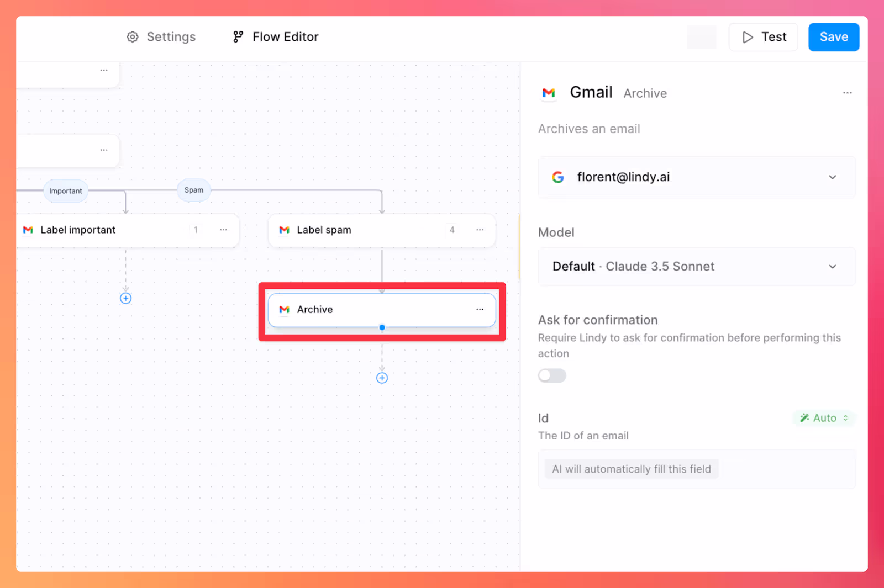Click the Test button

click(763, 37)
